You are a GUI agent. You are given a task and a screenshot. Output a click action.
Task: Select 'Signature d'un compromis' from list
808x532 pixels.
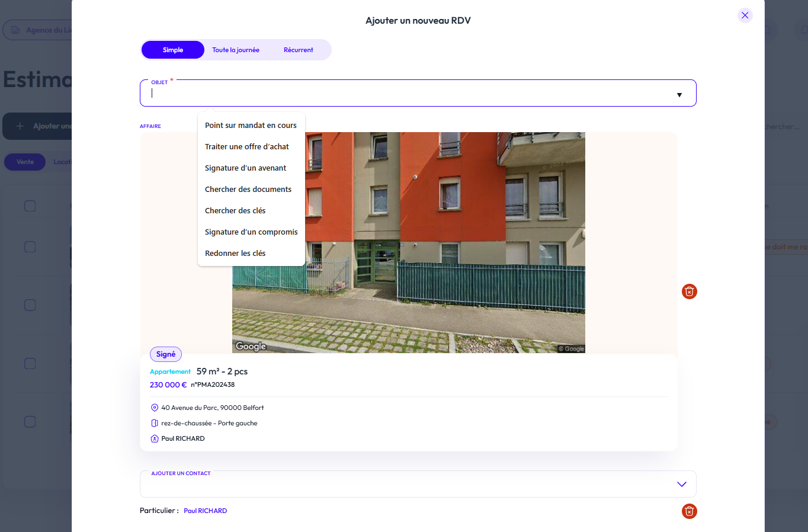(251, 232)
